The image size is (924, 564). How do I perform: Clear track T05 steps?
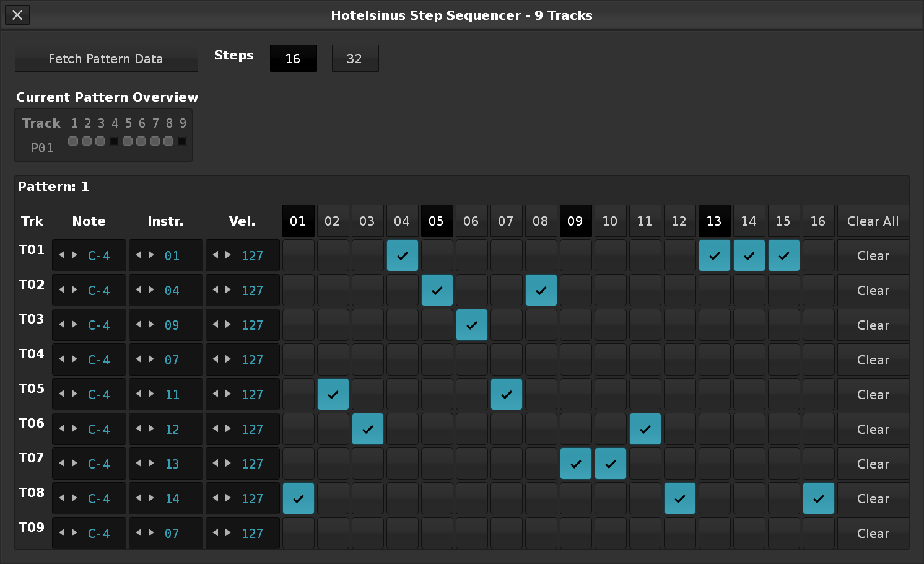873,394
